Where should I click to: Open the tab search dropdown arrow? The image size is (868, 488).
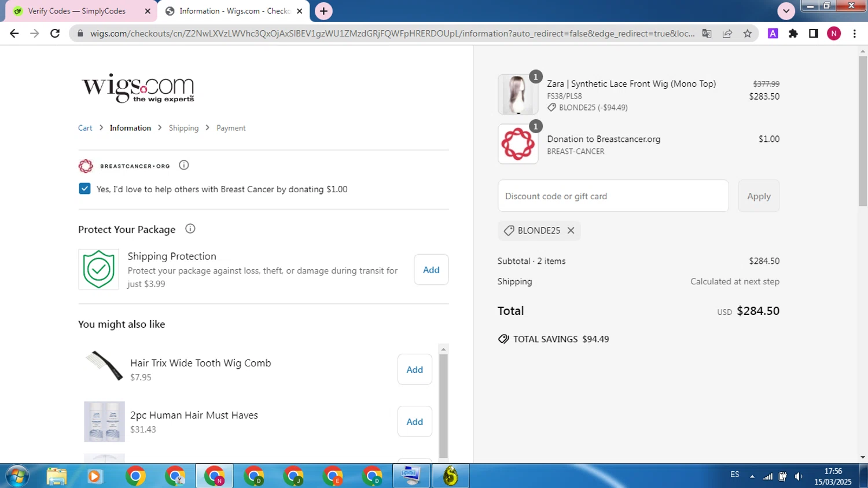pos(786,11)
